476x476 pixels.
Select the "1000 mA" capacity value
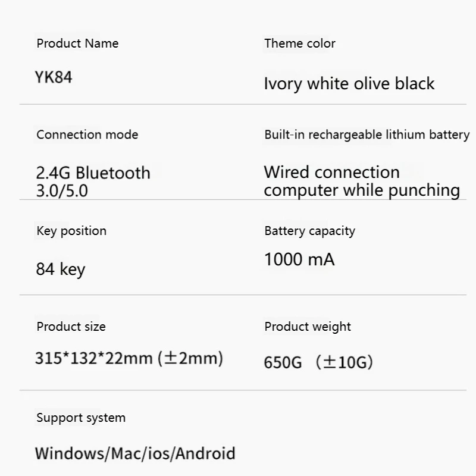(x=299, y=259)
